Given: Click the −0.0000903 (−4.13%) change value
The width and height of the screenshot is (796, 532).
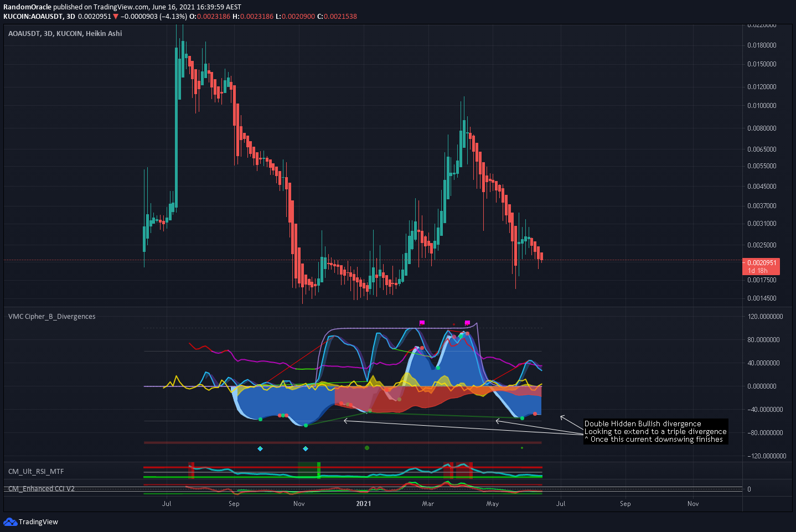Looking at the screenshot, I should (x=154, y=16).
